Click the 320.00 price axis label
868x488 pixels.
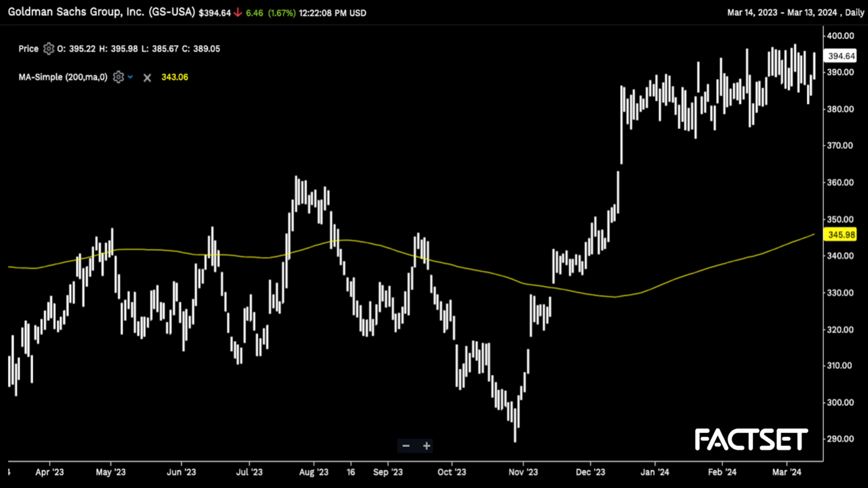[x=840, y=330]
